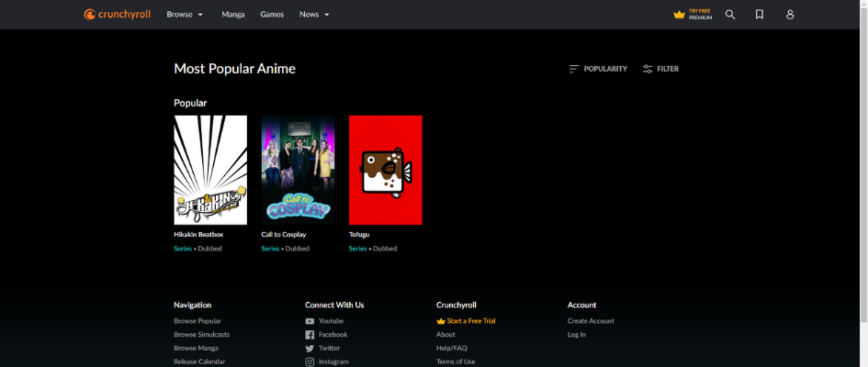Click the Facebook icon in footer

tap(310, 334)
